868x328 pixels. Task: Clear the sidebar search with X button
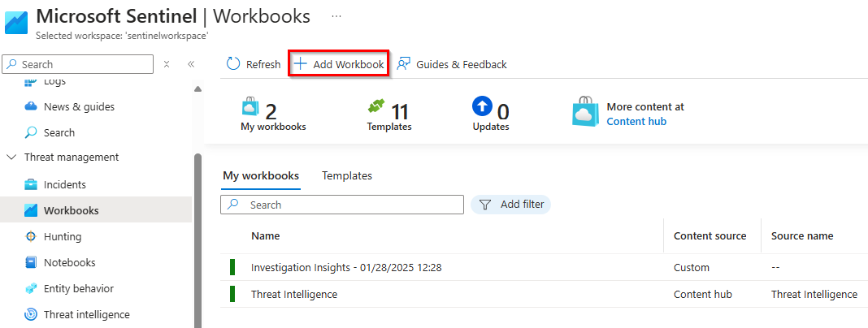(x=167, y=64)
